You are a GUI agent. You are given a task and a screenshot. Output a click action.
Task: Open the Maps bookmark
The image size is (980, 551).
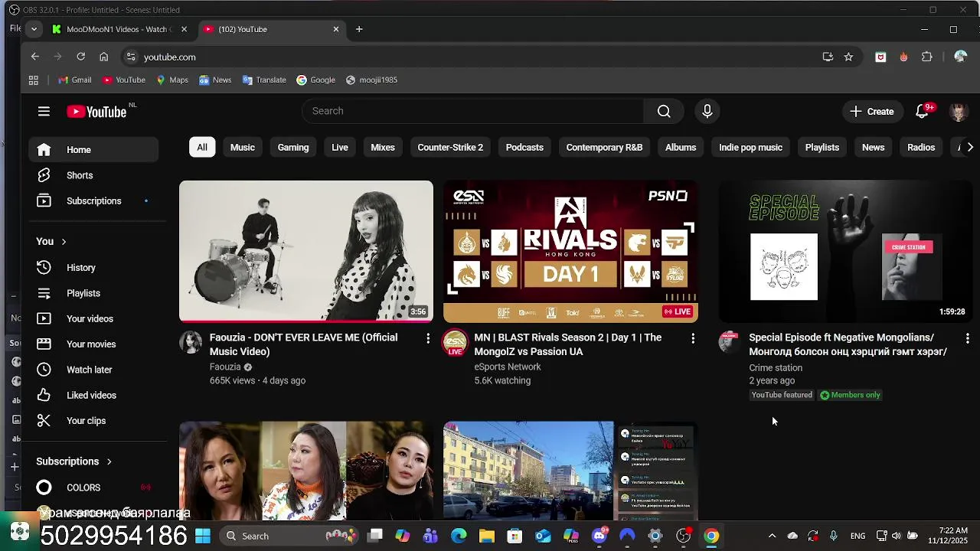click(172, 80)
